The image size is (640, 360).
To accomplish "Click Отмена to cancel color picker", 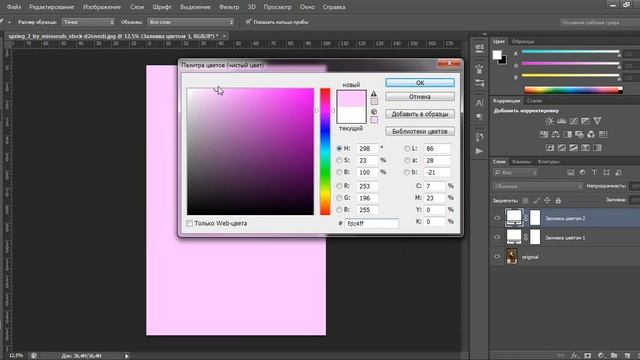I will (420, 97).
